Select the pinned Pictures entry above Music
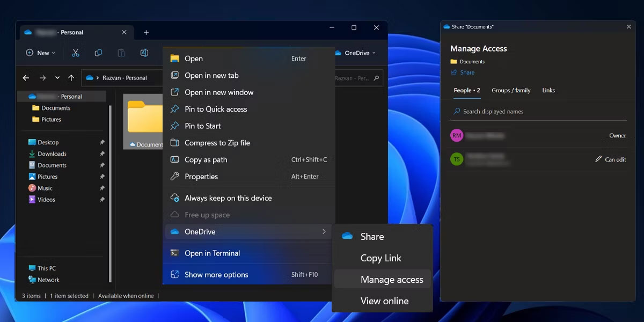Viewport: 644px width, 322px height. pos(43,177)
